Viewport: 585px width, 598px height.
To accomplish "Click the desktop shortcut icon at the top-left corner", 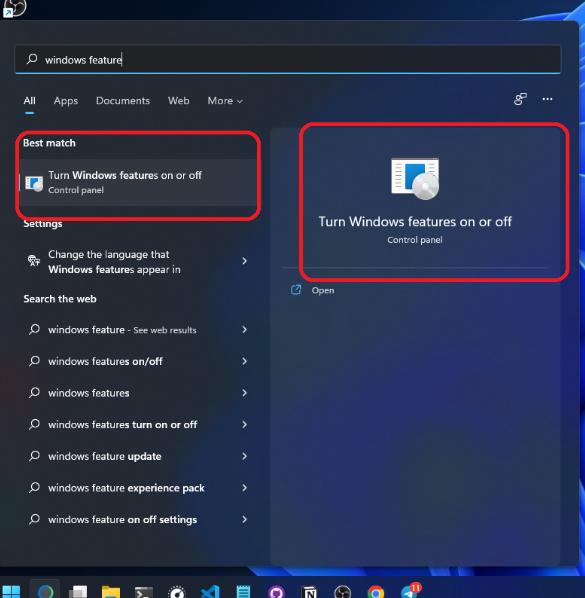I will point(14,8).
